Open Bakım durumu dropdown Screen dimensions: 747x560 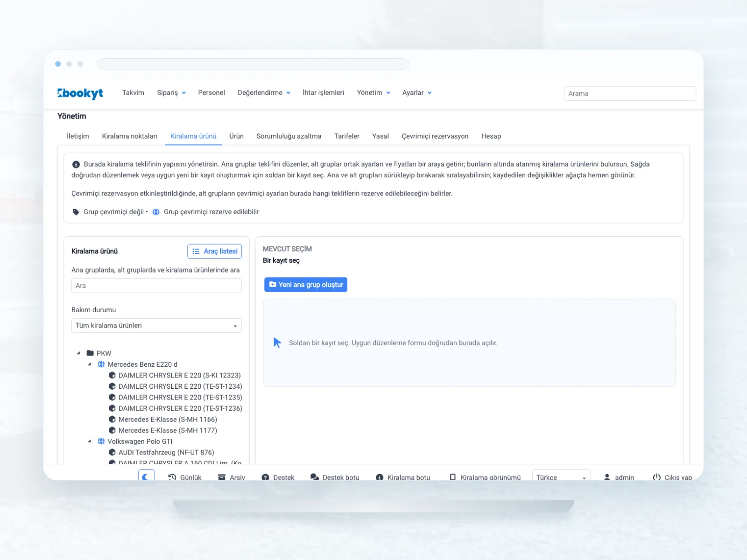(x=156, y=325)
